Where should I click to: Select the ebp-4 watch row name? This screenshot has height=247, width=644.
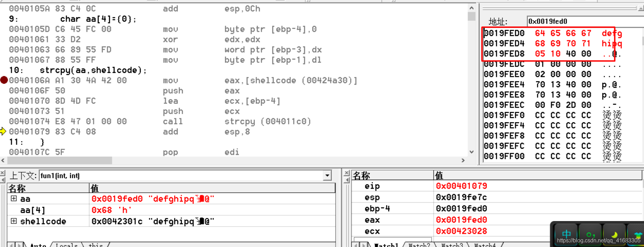[377, 208]
